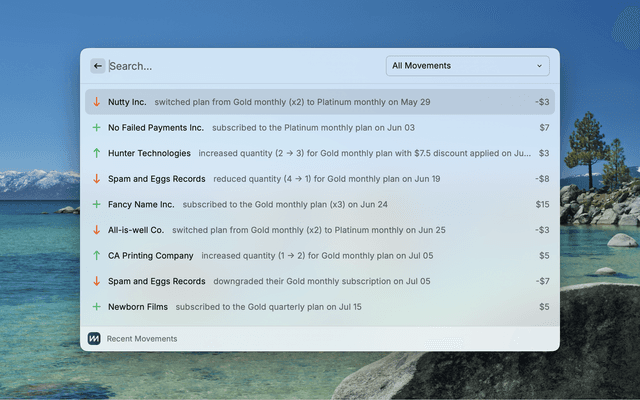
Task: Click the plus icon next to Fancy Name Inc.
Action: 97,204
